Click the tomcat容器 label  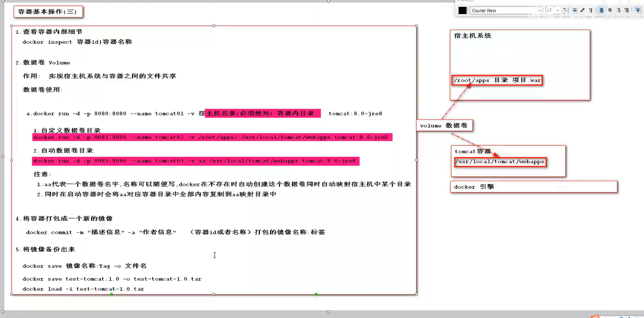(473, 152)
